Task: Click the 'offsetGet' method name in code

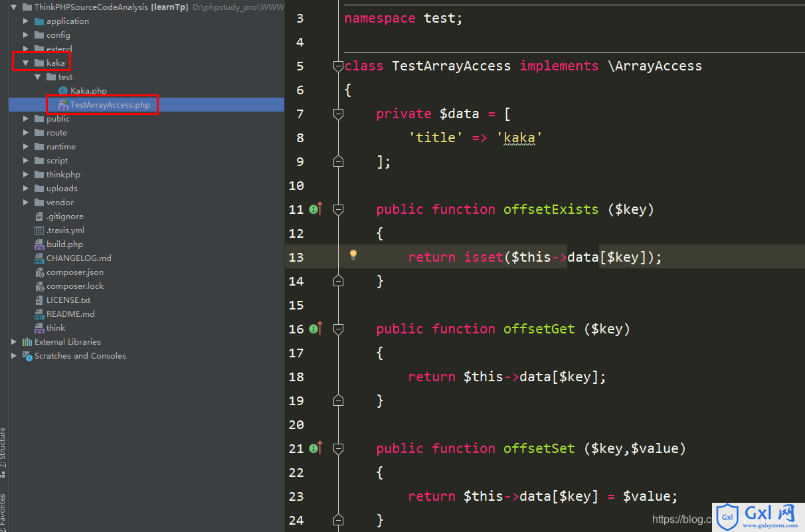Action: [539, 329]
